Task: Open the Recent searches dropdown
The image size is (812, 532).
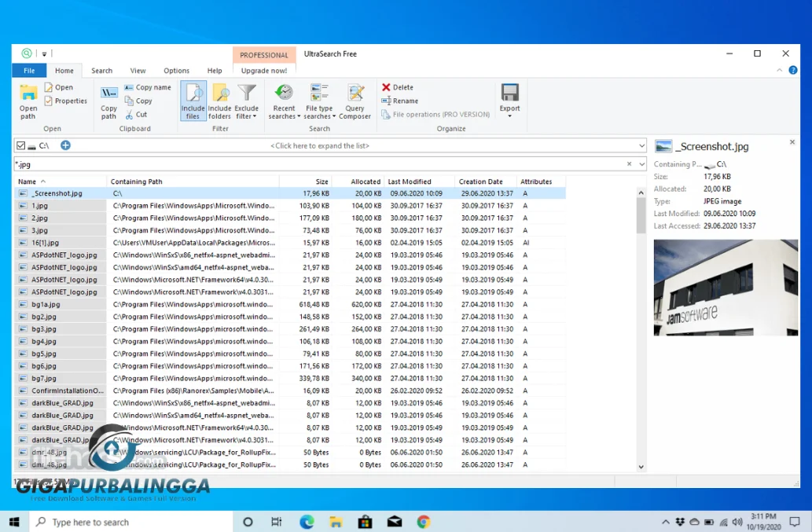Action: (284, 101)
